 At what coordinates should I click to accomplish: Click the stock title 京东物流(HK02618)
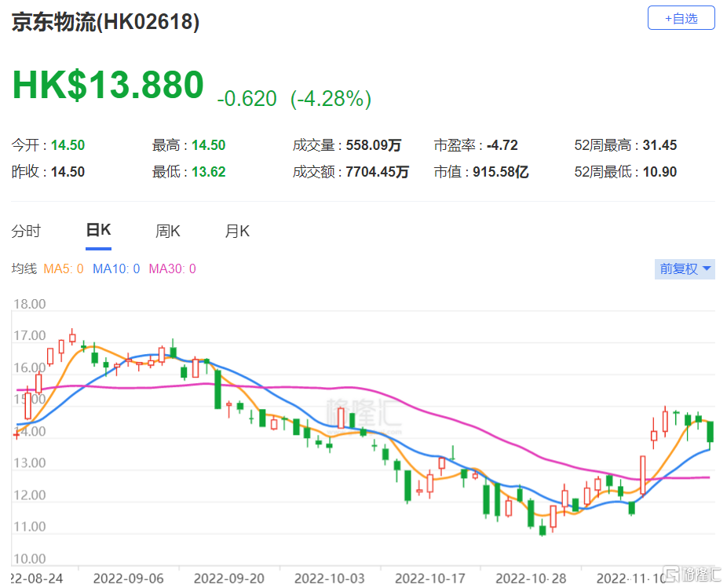click(105, 22)
